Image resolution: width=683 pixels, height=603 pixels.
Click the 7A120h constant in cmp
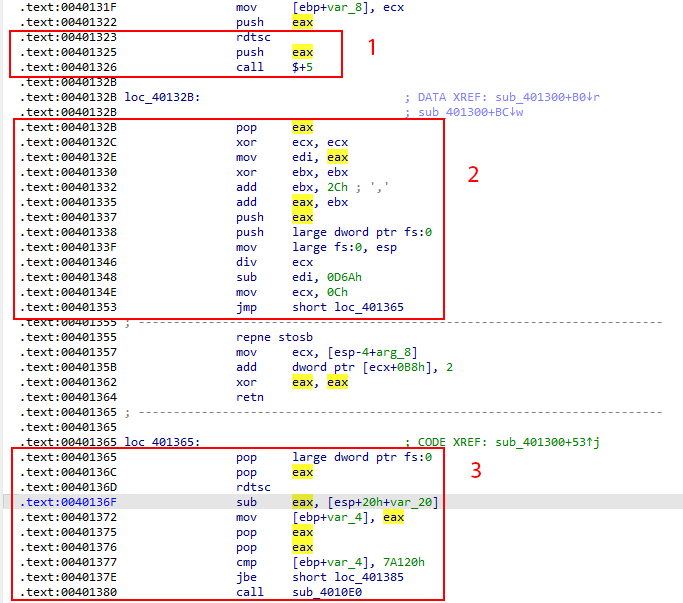point(404,562)
